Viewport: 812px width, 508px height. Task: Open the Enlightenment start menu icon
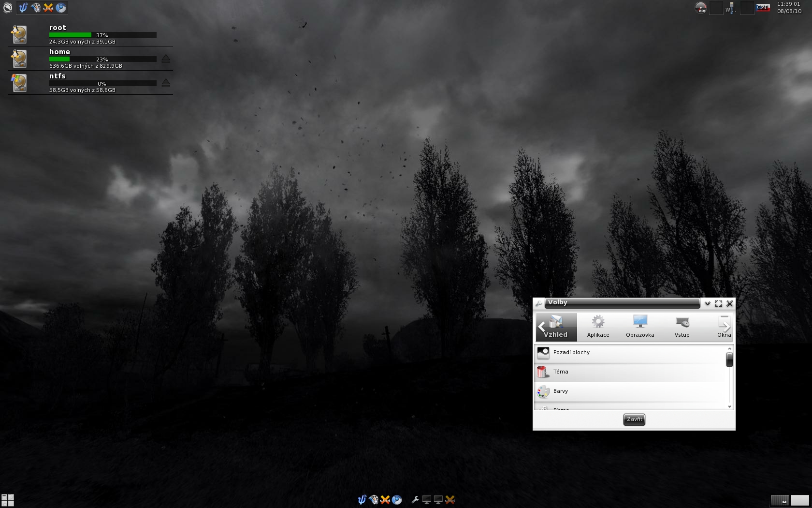(7, 7)
